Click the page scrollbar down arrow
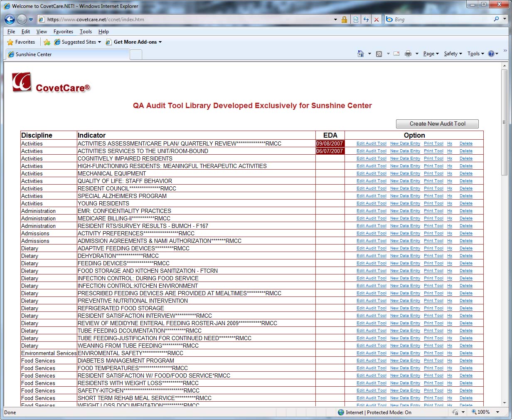Image resolution: width=512 pixels, height=420 pixels. (505, 403)
